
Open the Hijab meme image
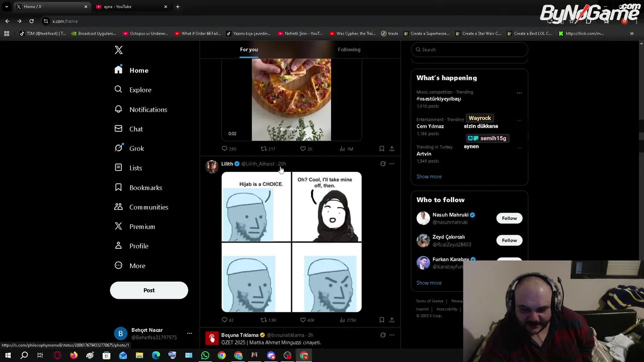point(291,242)
